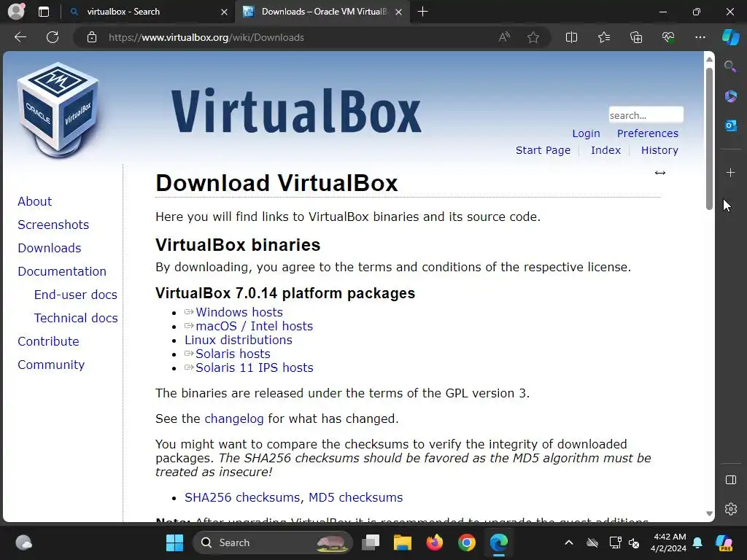Open the Login link
The width and height of the screenshot is (747, 560).
pyautogui.click(x=586, y=133)
